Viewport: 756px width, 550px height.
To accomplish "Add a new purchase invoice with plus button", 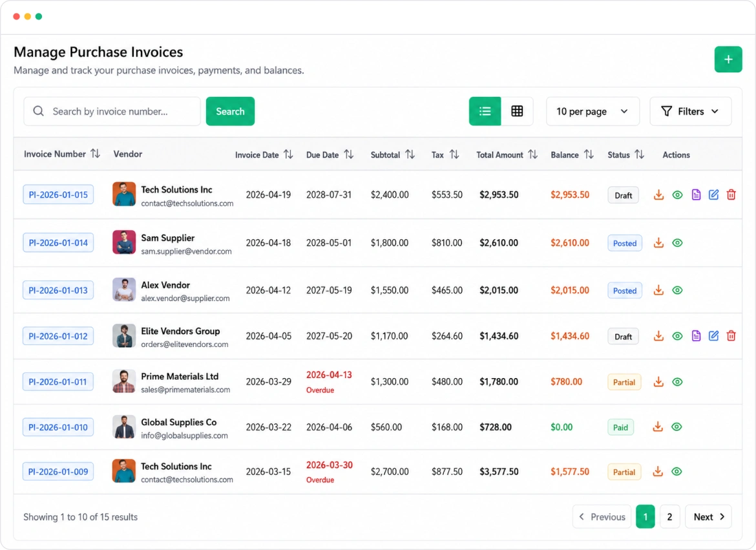I will click(728, 59).
